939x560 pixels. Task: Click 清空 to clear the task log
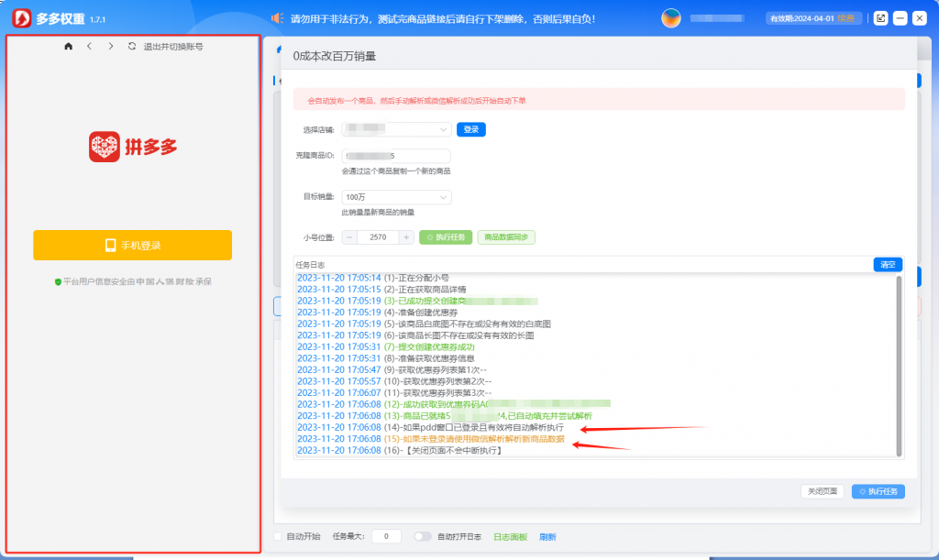[888, 265]
